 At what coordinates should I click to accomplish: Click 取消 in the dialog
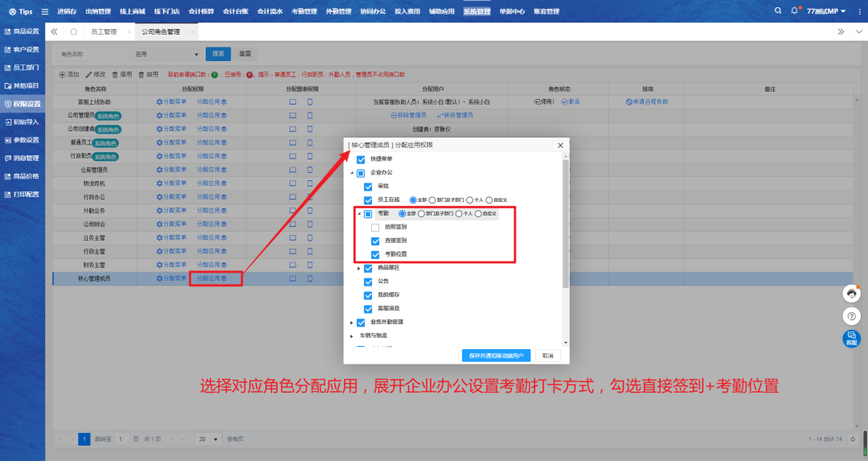547,355
